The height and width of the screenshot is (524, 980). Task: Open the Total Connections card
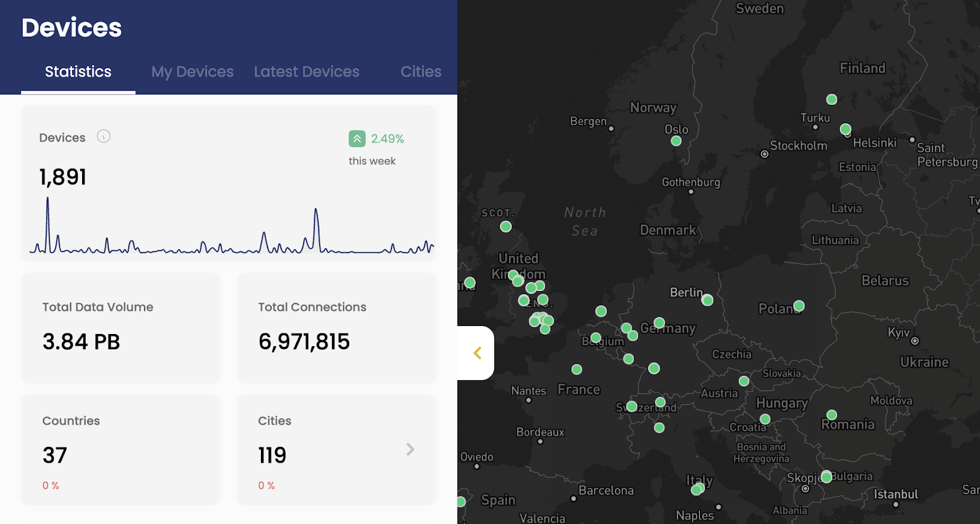point(336,328)
